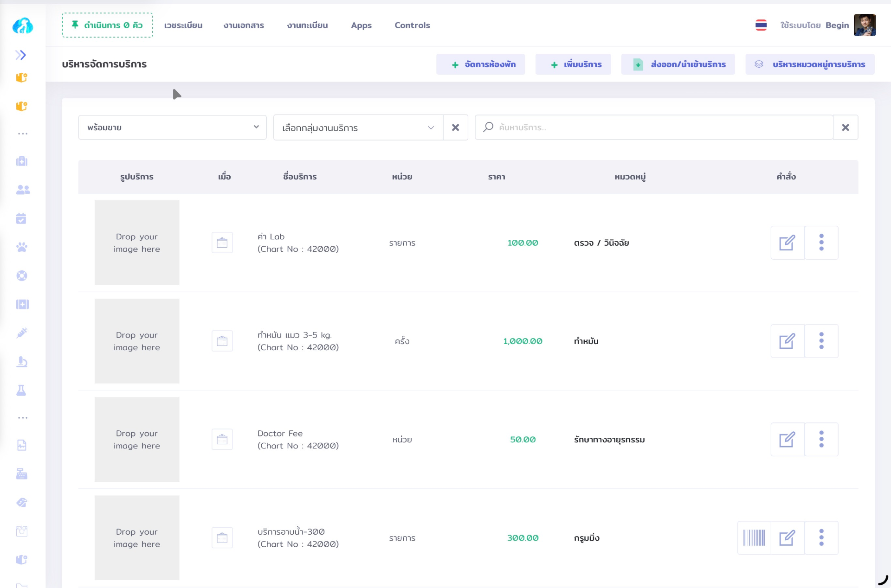Click barcode icon for บริการอาบน้ำ-300
891x588 pixels.
point(754,538)
